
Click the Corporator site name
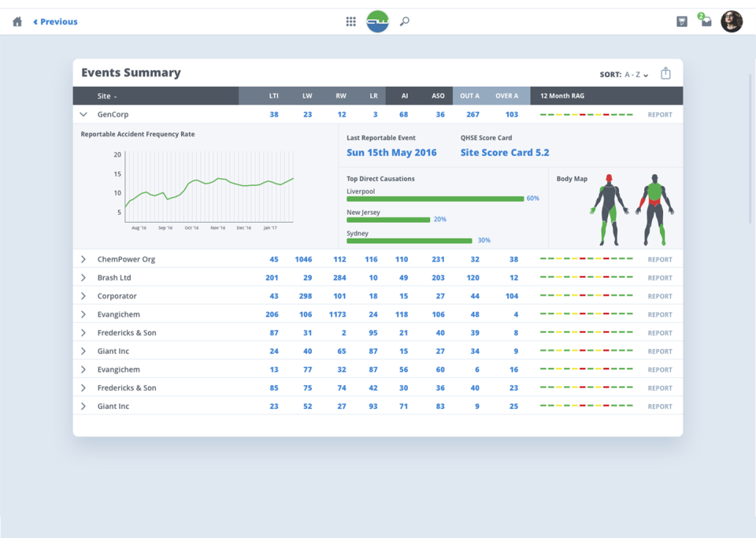pos(117,296)
